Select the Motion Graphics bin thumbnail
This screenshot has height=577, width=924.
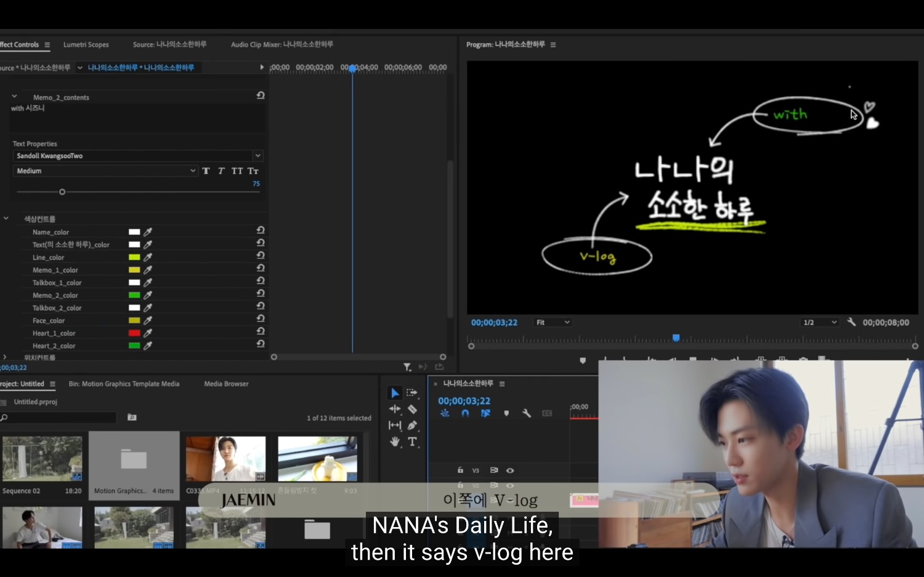pyautogui.click(x=134, y=459)
